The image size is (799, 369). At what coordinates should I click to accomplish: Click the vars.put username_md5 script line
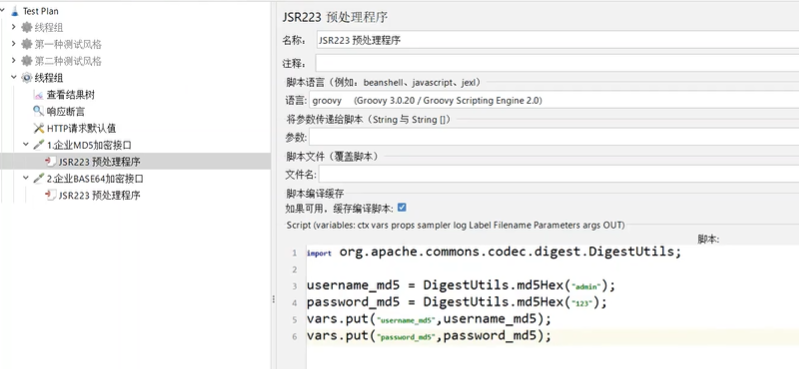coord(430,319)
